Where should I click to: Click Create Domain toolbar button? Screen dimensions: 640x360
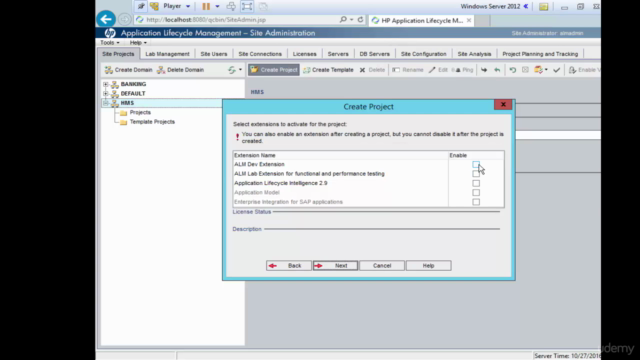pos(129,70)
